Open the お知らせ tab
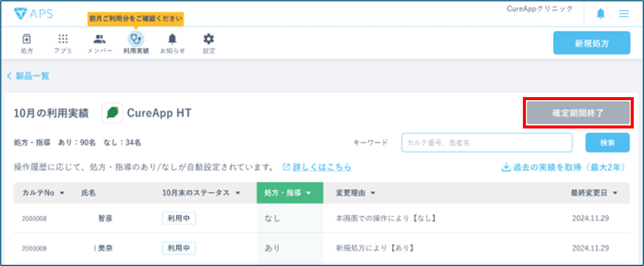Viewport: 644px width, 266px height. click(x=172, y=43)
